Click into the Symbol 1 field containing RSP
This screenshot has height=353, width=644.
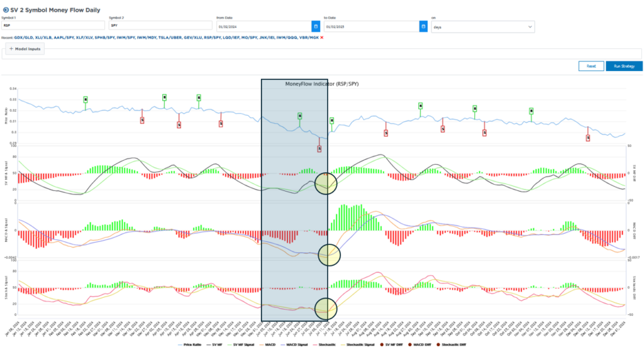click(53, 25)
